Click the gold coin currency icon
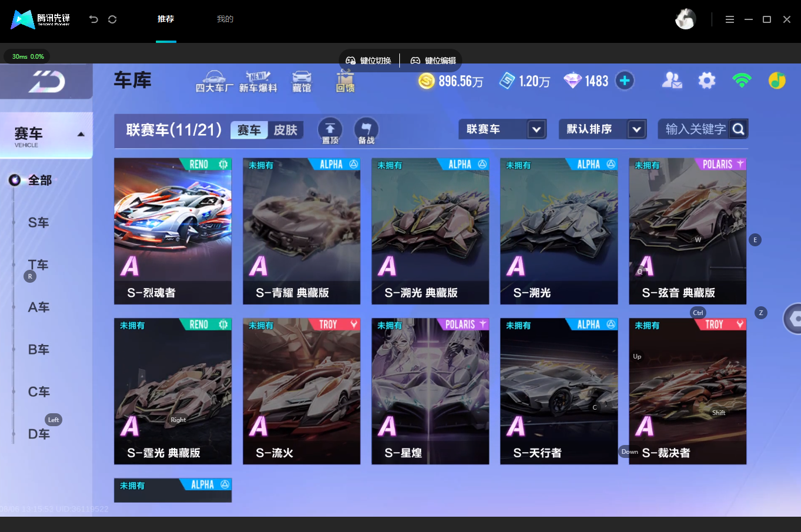The image size is (801, 532). pos(426,81)
